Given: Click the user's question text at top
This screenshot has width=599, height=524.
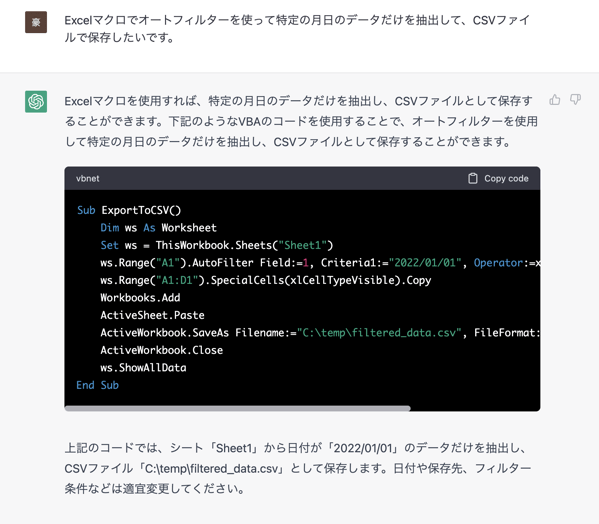Looking at the screenshot, I should [x=297, y=29].
